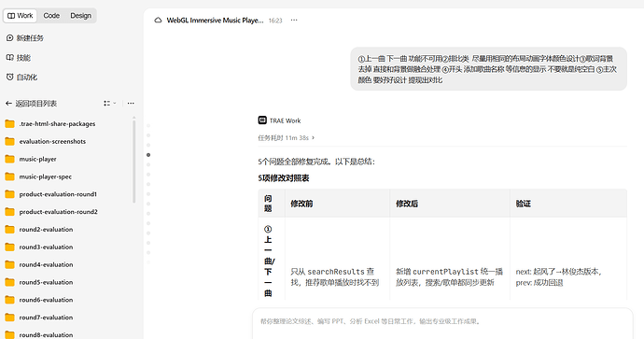The image size is (644, 339).
Task: Open the round7-evaluation folder
Action: click(39, 318)
